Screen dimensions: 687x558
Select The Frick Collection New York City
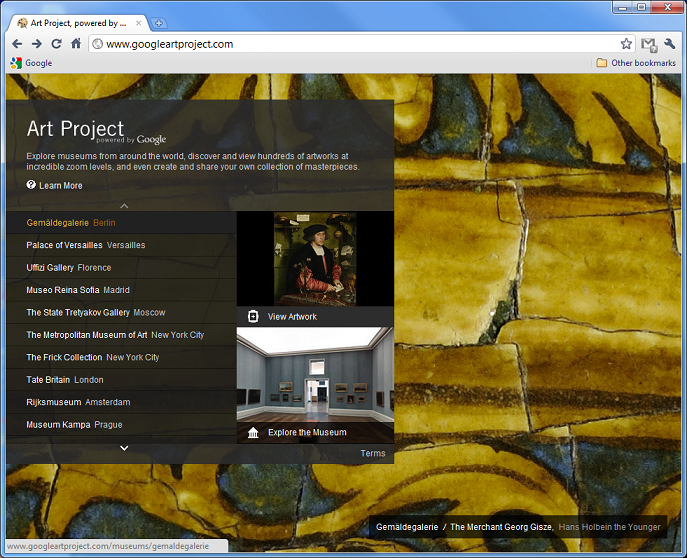point(121,357)
